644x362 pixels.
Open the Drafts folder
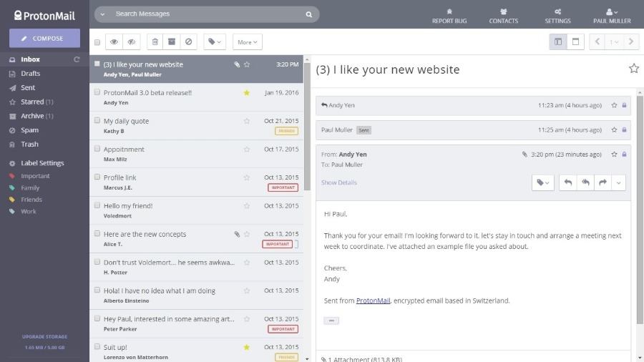31,74
